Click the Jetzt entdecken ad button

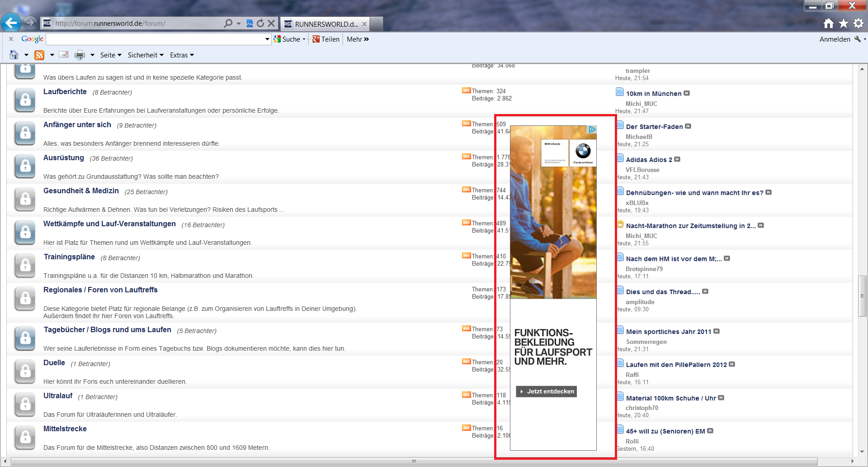pyautogui.click(x=546, y=391)
